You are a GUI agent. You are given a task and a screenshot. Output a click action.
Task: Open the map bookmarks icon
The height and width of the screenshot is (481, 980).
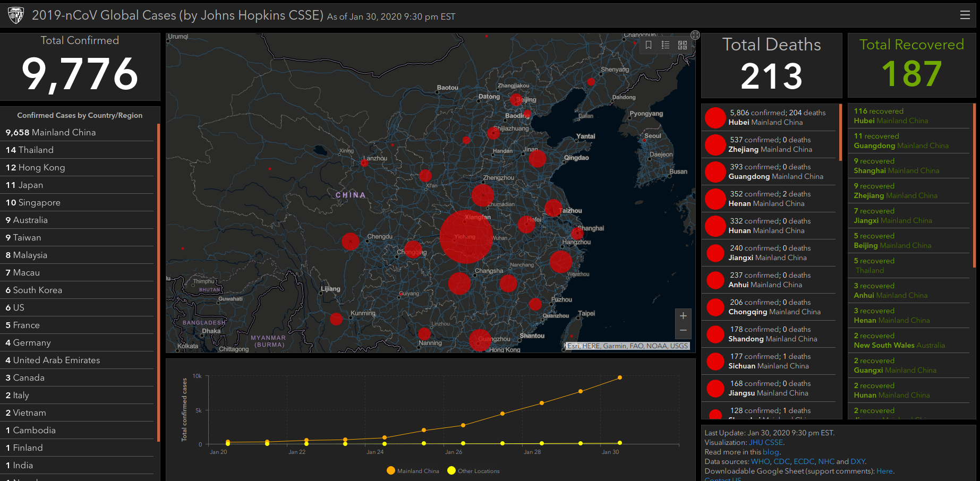(649, 45)
